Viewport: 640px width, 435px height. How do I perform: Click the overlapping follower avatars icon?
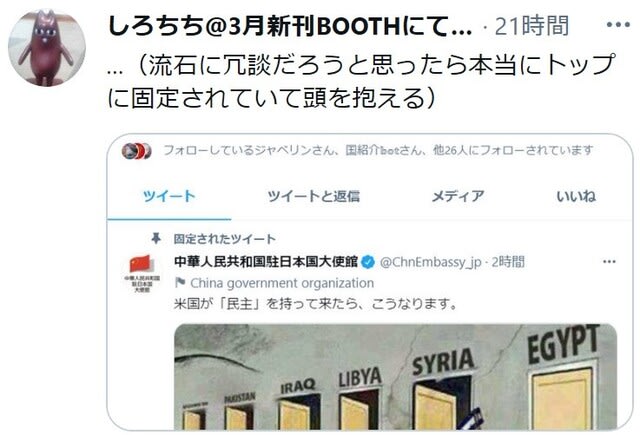coord(136,151)
